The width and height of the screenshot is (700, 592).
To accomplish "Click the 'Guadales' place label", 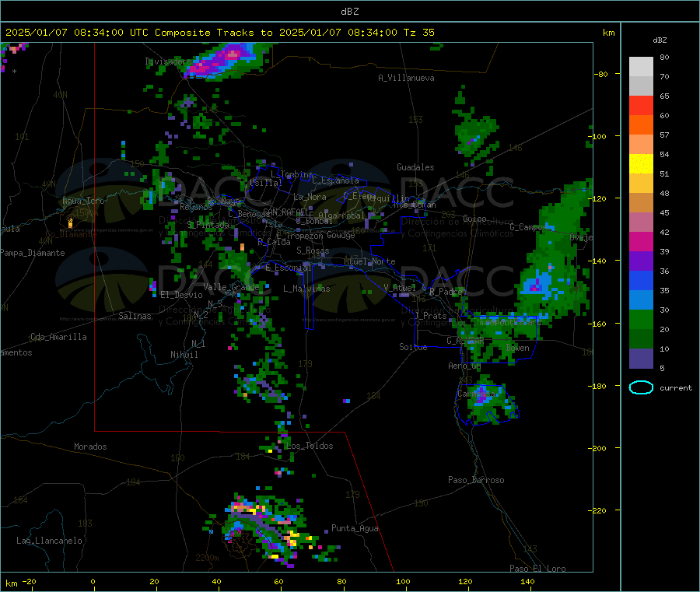I will pos(415,167).
